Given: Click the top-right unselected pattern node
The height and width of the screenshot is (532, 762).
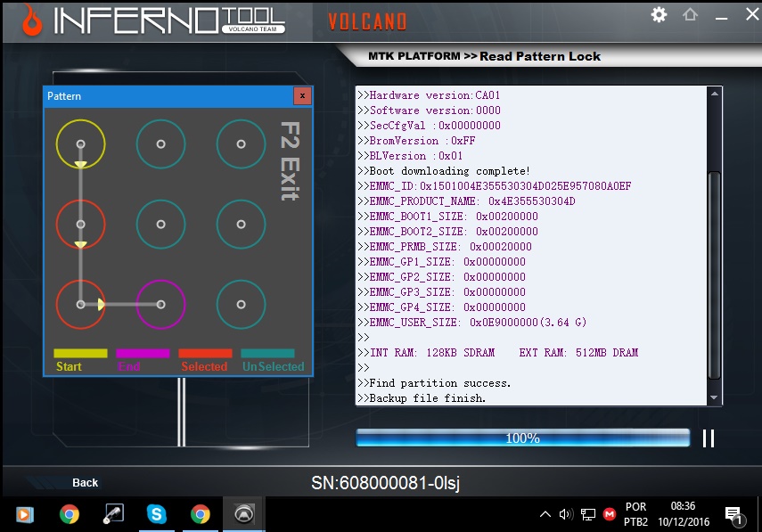Looking at the screenshot, I should pos(241,144).
